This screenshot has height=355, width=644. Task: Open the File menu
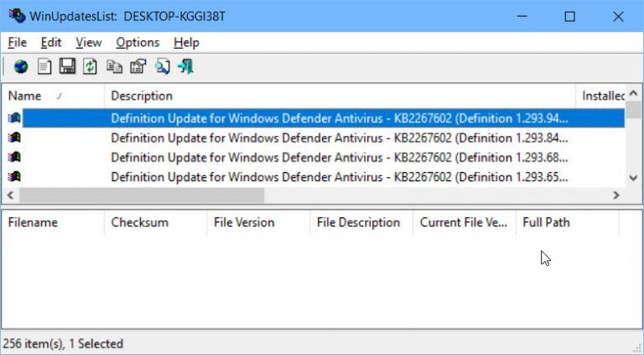click(17, 42)
